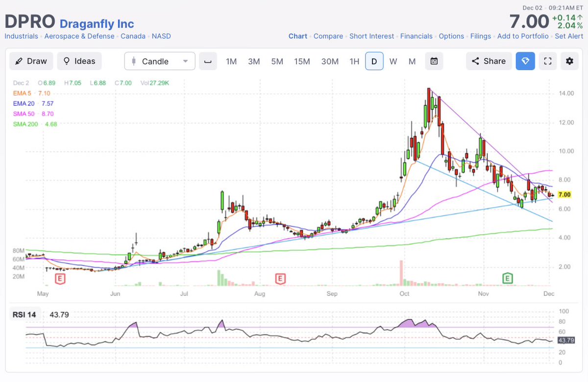Click the August earnings E marker

click(x=280, y=279)
